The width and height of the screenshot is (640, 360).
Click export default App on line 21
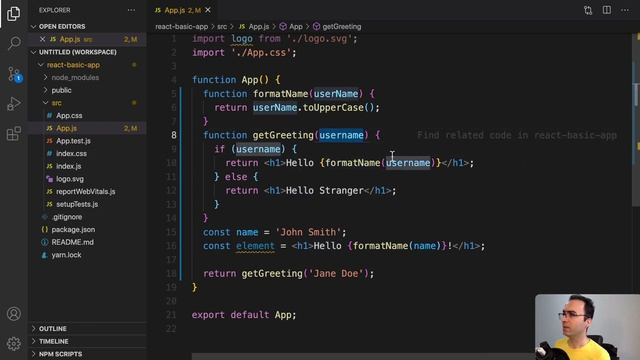(x=244, y=315)
